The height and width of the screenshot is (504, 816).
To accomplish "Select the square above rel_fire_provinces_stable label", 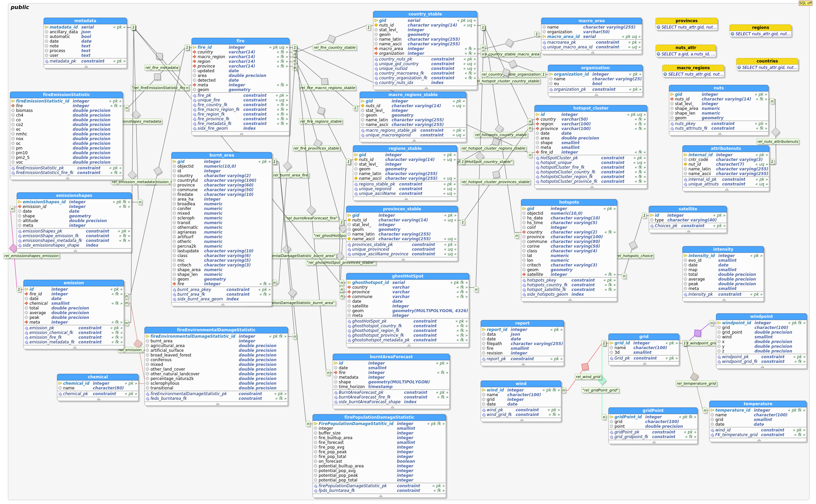I will (x=318, y=143).
